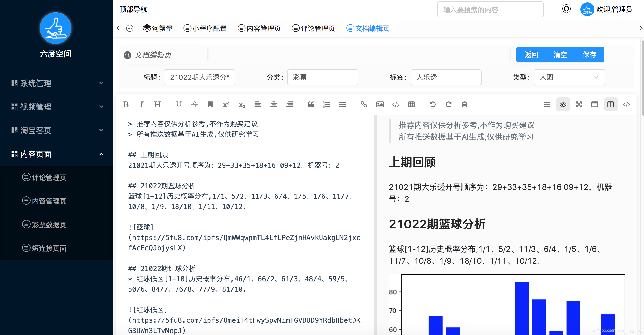Select the 文档编辑页 tab
Image resolution: width=644 pixels, height=335 pixels.
(368, 29)
